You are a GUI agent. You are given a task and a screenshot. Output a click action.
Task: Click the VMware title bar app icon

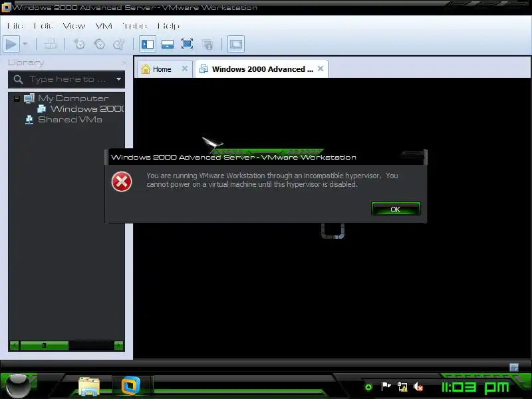pos(6,7)
